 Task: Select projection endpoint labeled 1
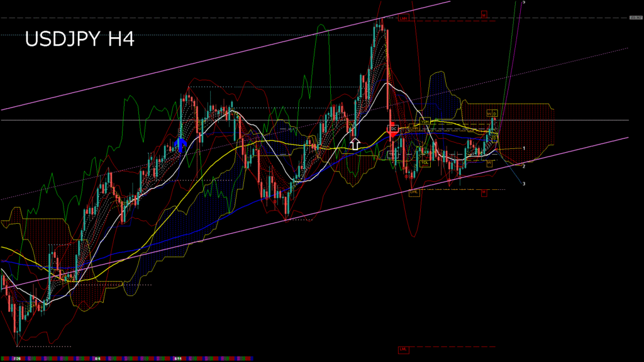tap(524, 148)
